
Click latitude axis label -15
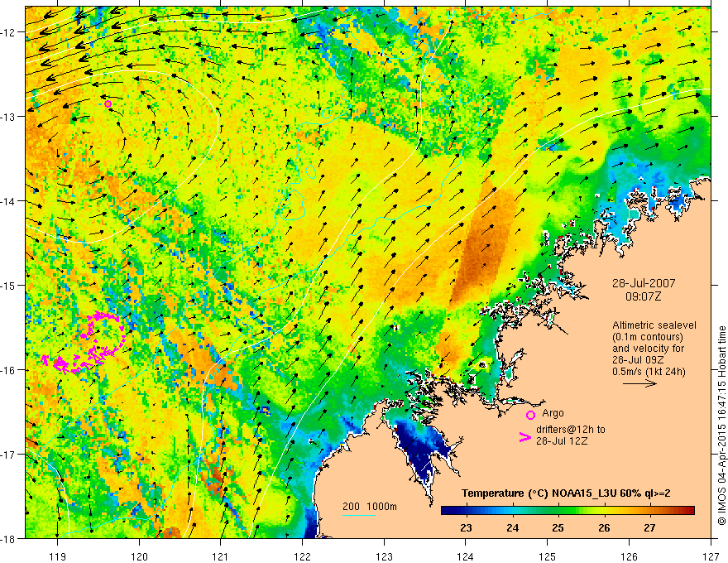9,285
